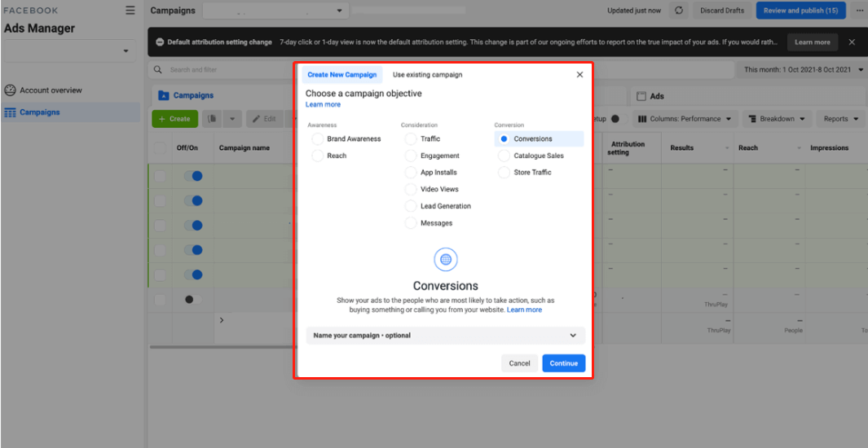Open the Results column sort arrow
Screen dimensions: 868x448
pos(727,148)
